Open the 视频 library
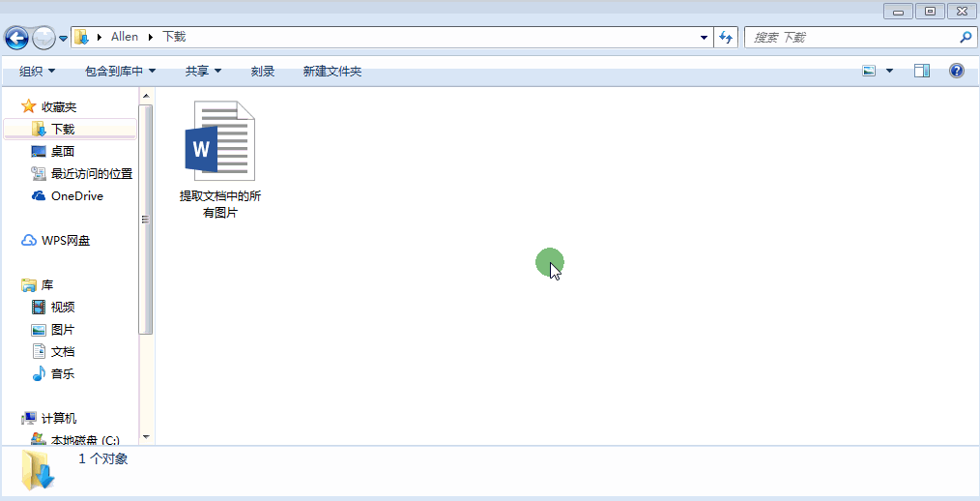This screenshot has height=501, width=980. click(63, 308)
